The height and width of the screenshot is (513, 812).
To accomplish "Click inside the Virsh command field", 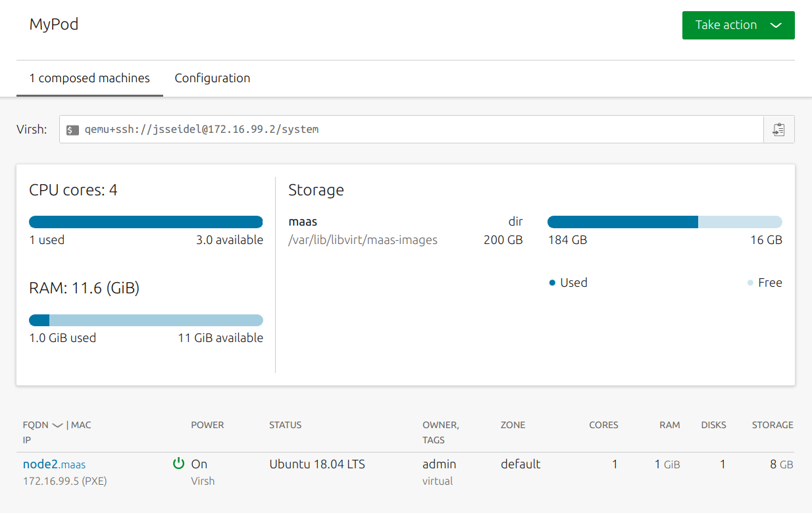I will [x=411, y=130].
